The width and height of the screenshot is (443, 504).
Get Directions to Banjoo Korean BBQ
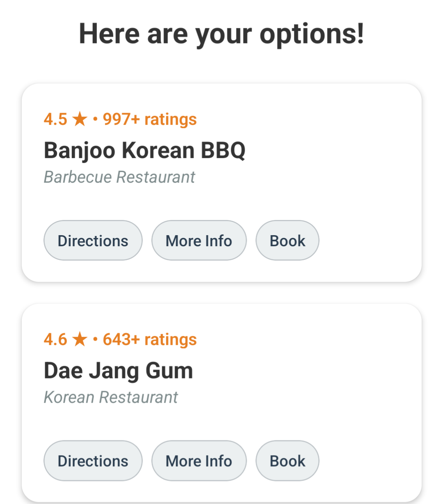click(x=93, y=241)
